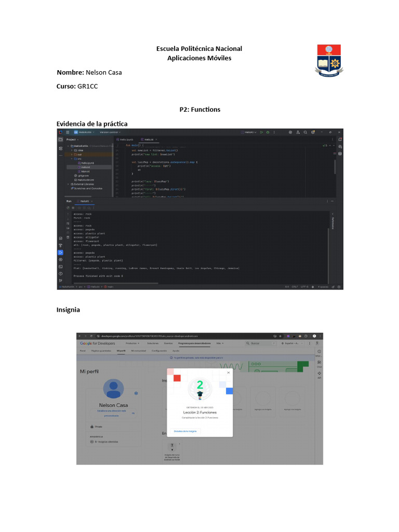Open the Mi perfil tab

pos(121,351)
